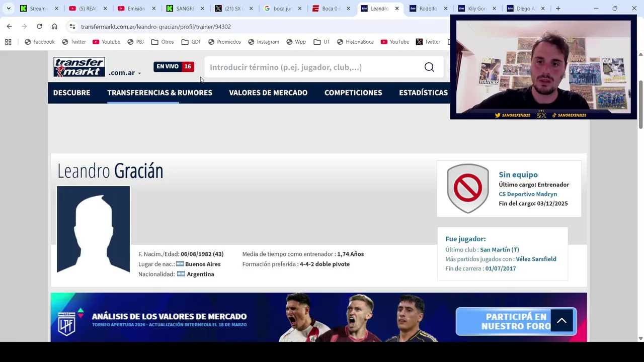Click the magnifier search icon
The image size is (644, 362).
pyautogui.click(x=429, y=67)
